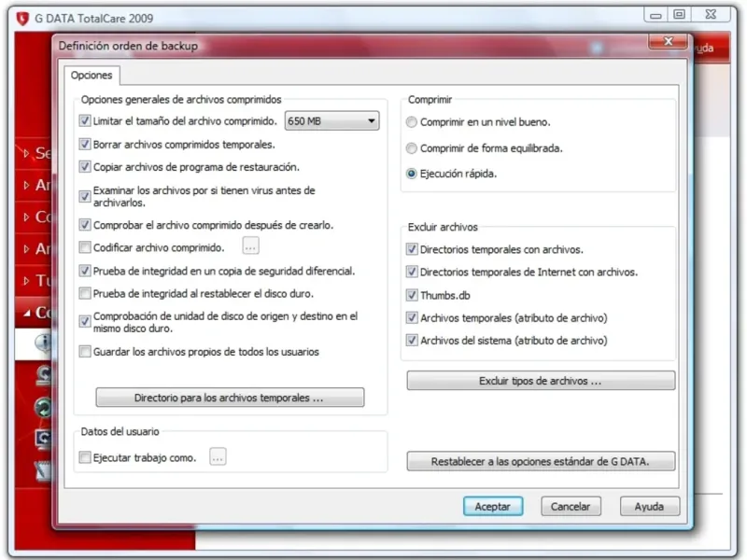Expand the Se sidebar section in main window
Viewport: 747px width, 560px height.
pos(35,153)
